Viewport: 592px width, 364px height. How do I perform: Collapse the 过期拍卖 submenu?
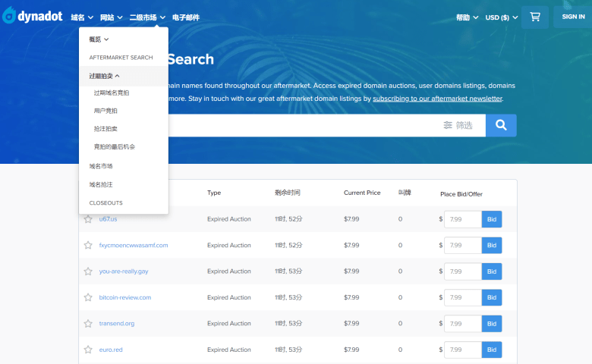(104, 76)
